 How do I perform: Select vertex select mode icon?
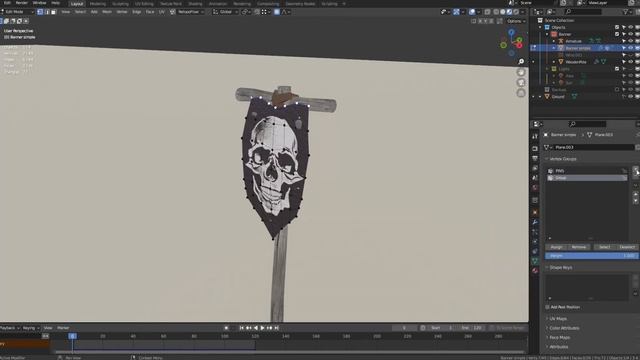click(x=40, y=12)
